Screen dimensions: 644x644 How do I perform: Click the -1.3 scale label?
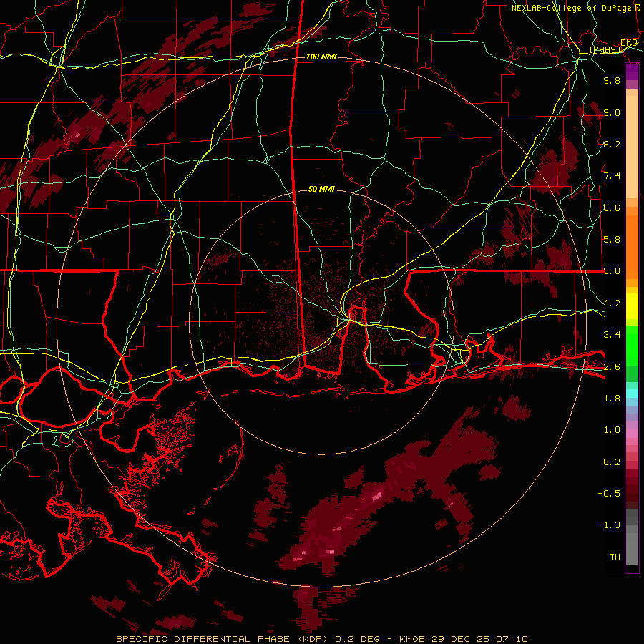pos(609,525)
